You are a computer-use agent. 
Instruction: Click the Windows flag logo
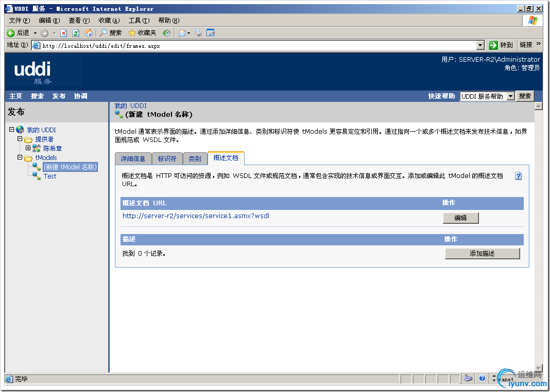point(533,20)
